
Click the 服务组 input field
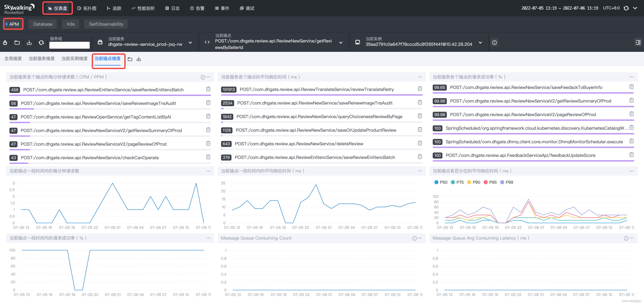click(70, 45)
